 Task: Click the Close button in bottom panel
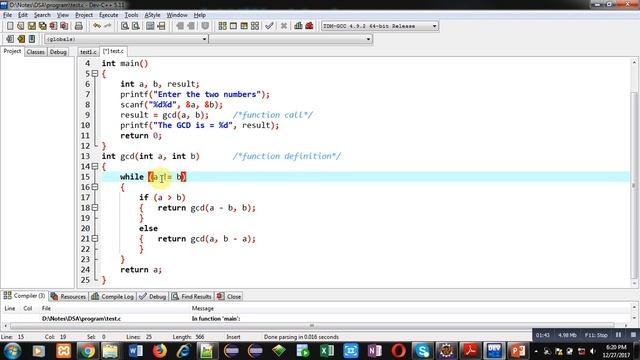coord(229,296)
